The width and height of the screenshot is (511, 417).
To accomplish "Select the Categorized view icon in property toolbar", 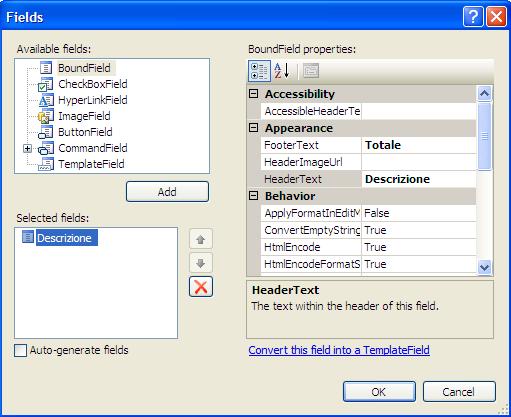I will pyautogui.click(x=259, y=71).
